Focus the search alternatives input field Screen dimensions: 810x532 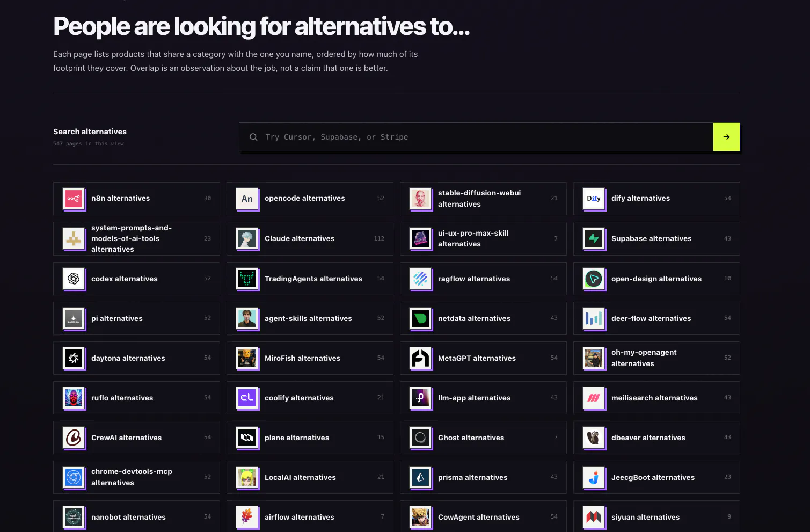pyautogui.click(x=476, y=137)
